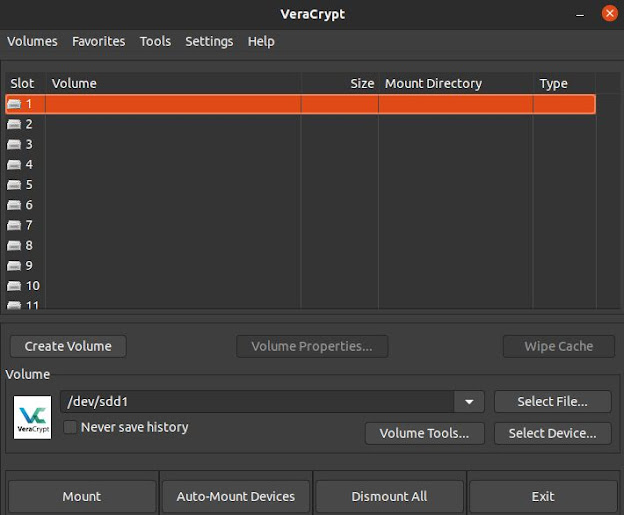Exit VeraCrypt with the Exit button
This screenshot has height=515, width=624.
point(543,496)
